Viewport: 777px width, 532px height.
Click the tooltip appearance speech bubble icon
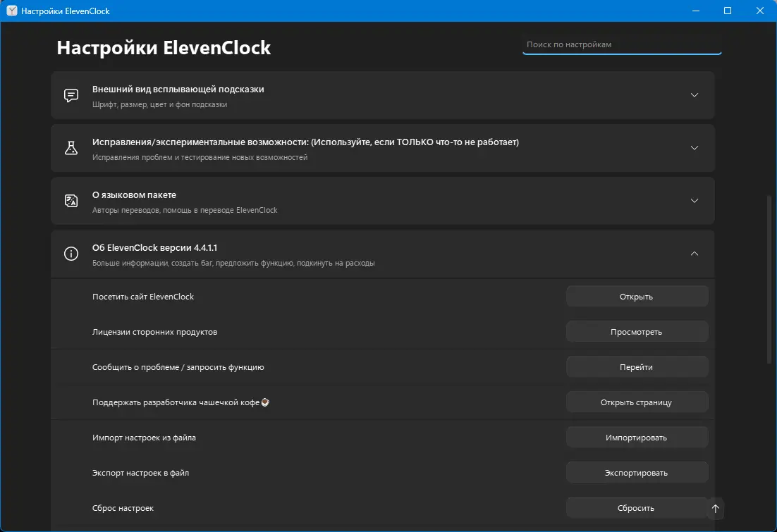71,95
